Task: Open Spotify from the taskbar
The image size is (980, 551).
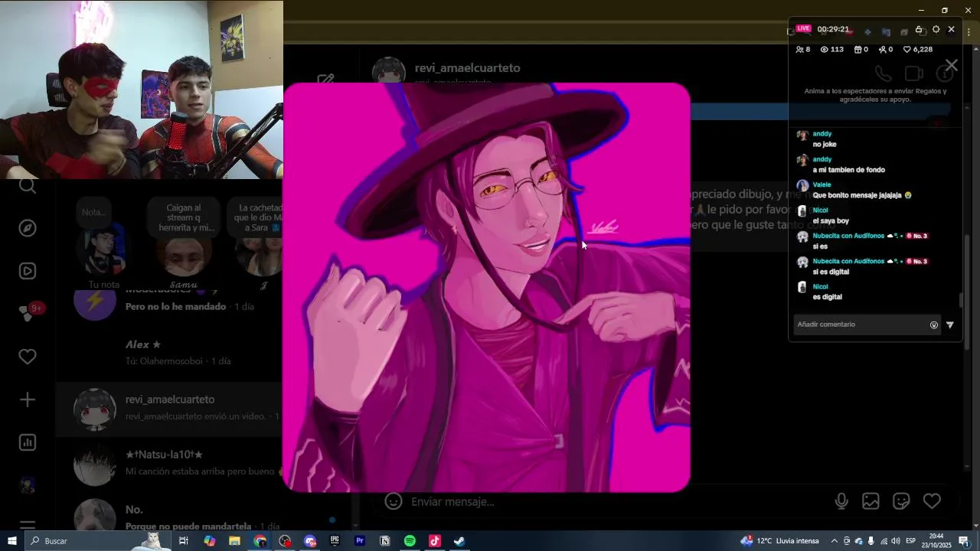Action: coord(410,541)
